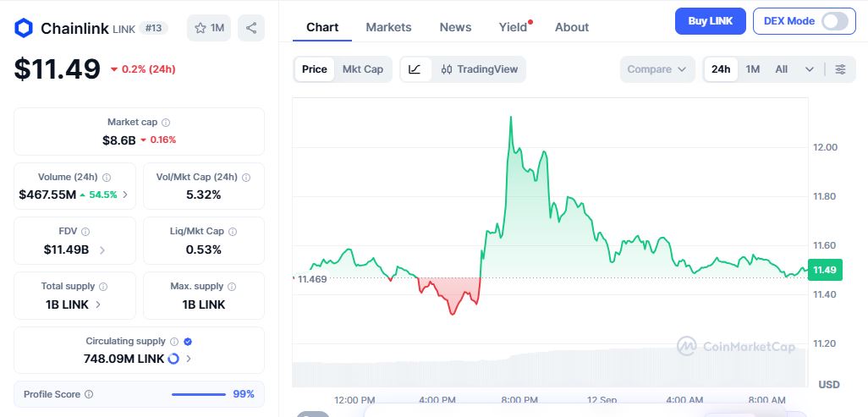The height and width of the screenshot is (417, 868).
Task: Click info icon next to Profile Score
Action: 89,394
